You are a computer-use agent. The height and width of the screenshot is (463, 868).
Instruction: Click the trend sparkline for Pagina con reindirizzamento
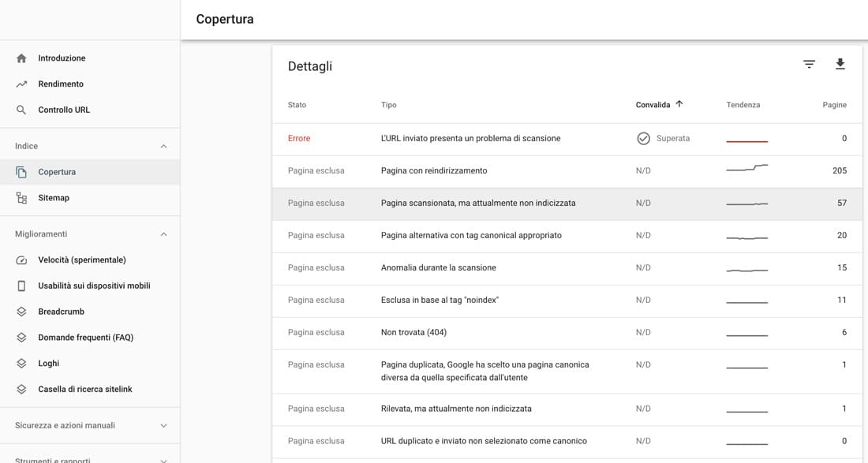coord(746,168)
